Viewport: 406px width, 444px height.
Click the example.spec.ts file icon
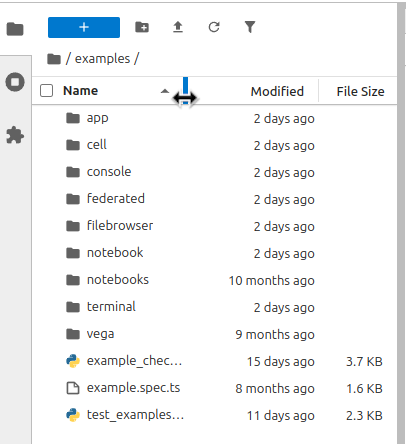coord(73,388)
